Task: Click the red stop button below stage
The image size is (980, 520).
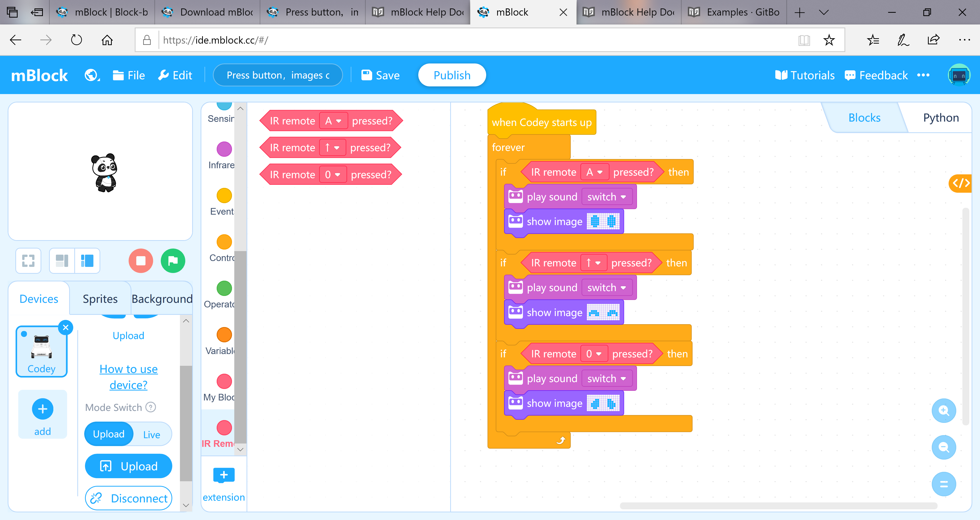Action: (140, 261)
